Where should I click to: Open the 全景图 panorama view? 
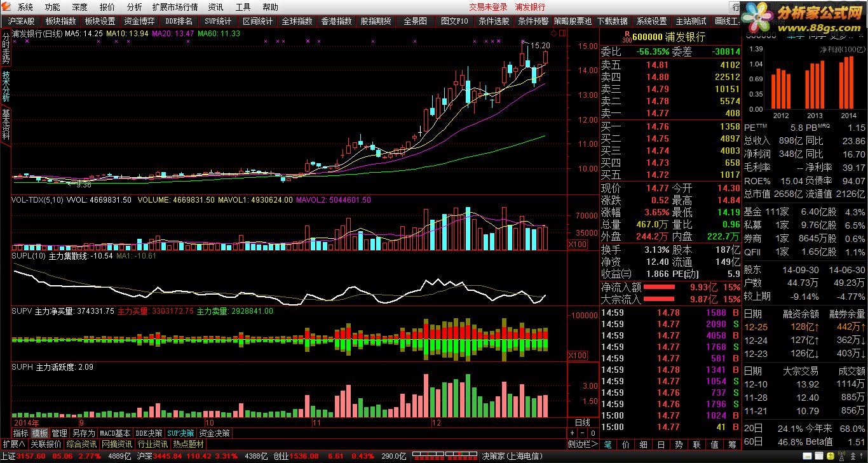415,21
